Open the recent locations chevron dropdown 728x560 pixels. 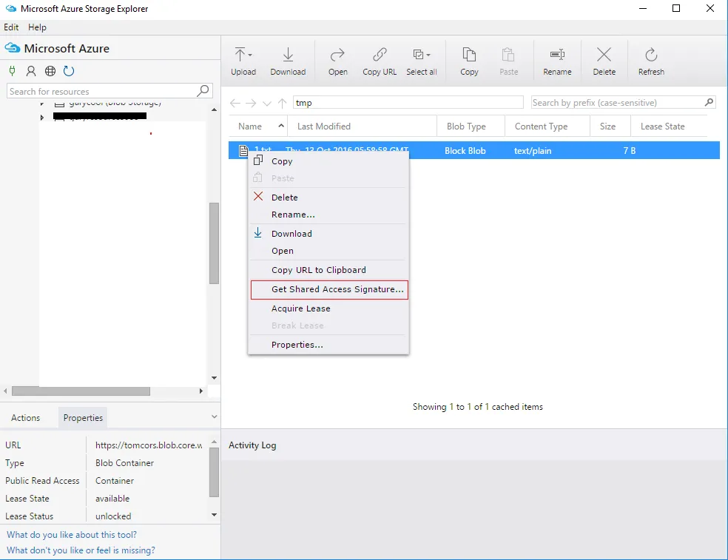point(267,104)
